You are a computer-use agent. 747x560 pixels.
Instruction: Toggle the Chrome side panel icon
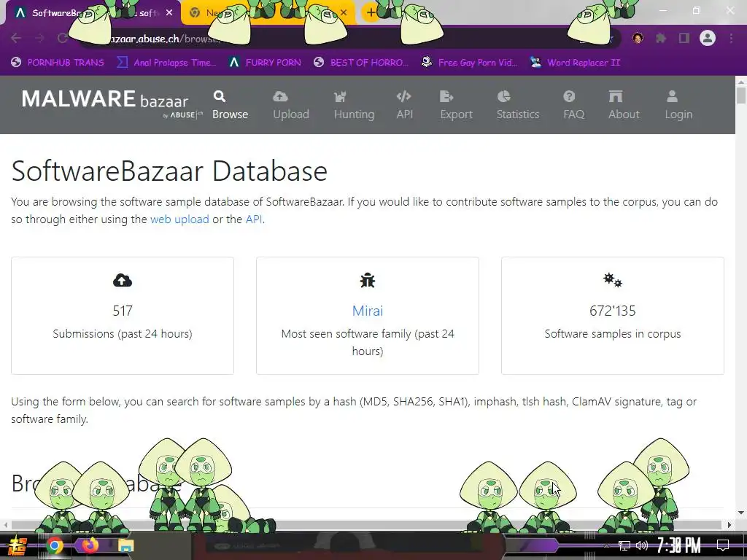[x=684, y=38]
